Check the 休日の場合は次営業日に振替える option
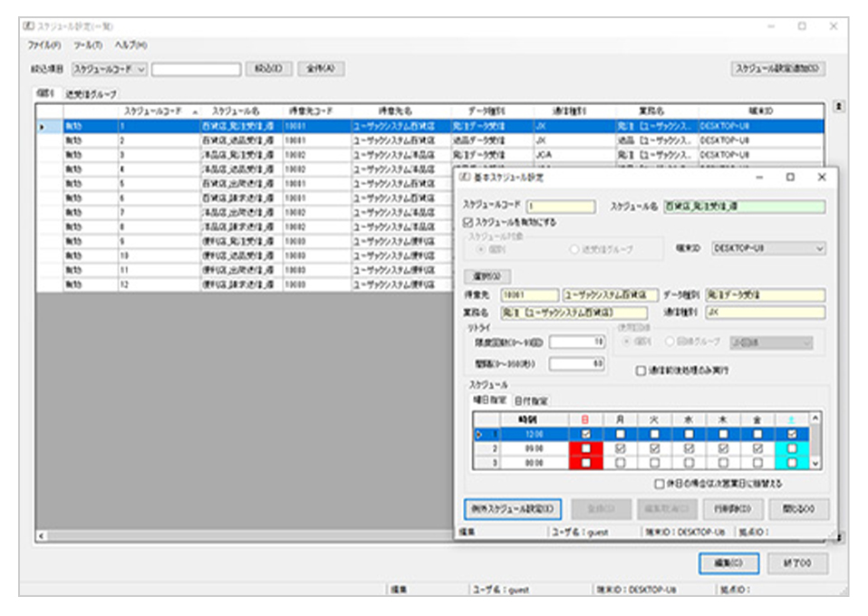This screenshot has width=868, height=616. click(x=659, y=484)
